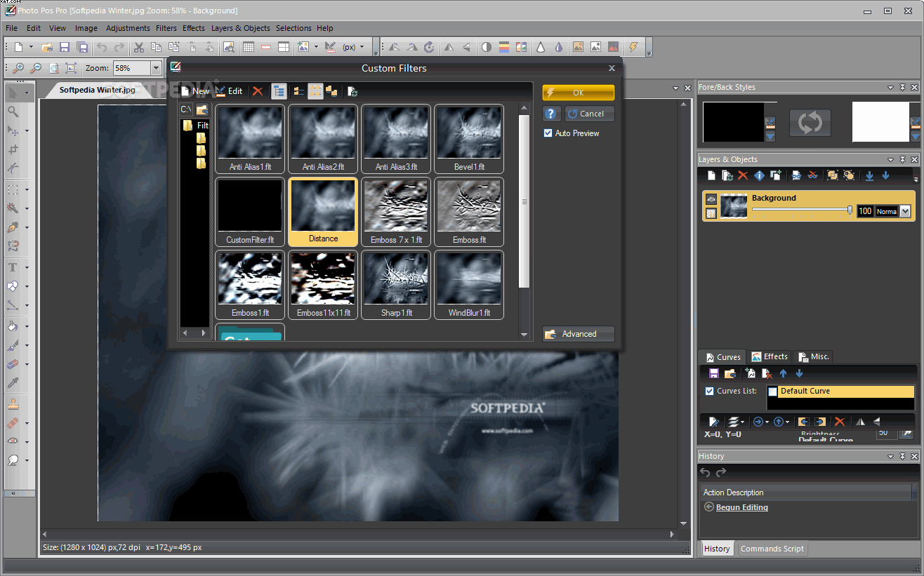Open the Filters menu
This screenshot has width=924, height=576.
166,28
